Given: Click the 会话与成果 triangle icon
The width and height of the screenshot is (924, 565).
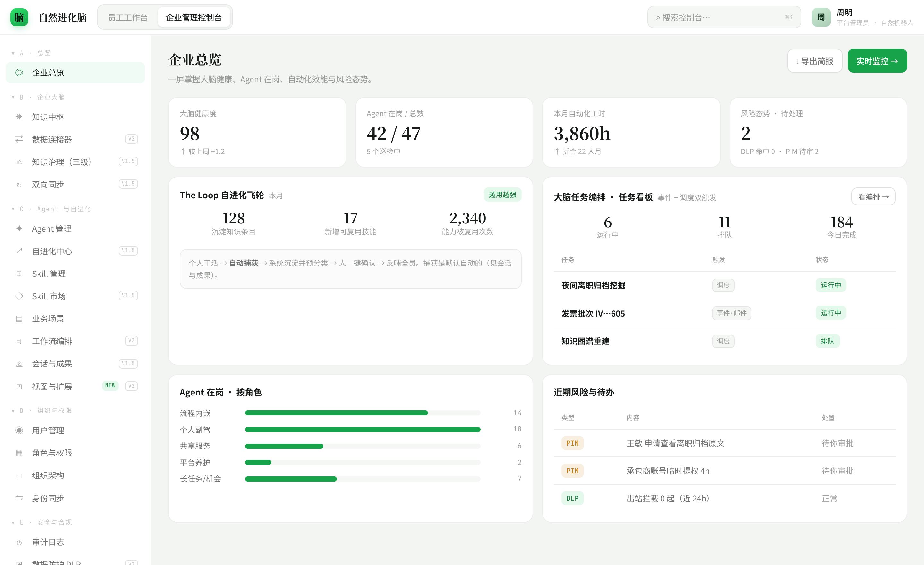Looking at the screenshot, I should (19, 364).
